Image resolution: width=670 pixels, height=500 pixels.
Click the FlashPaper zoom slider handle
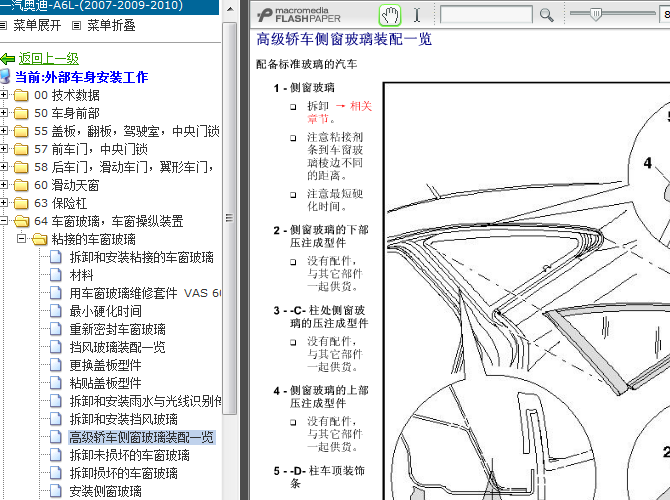(596, 14)
